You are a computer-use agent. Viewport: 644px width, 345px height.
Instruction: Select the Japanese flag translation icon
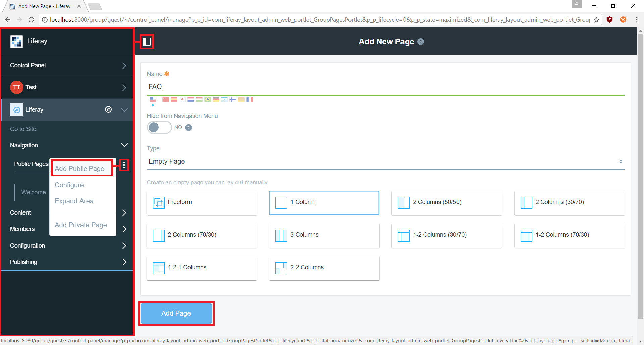pyautogui.click(x=182, y=99)
